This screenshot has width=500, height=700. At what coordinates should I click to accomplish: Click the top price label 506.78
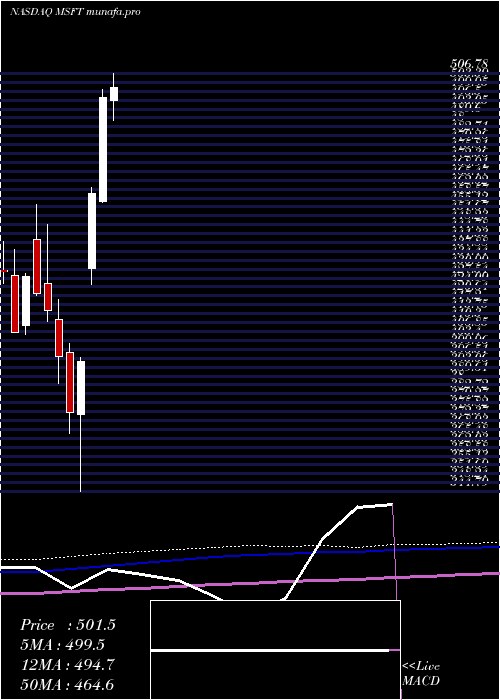click(x=469, y=66)
